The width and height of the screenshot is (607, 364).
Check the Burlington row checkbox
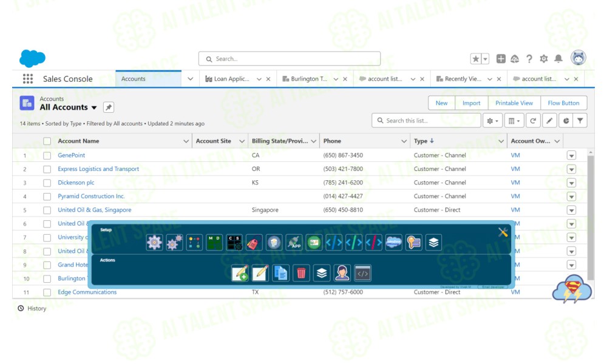click(x=47, y=279)
